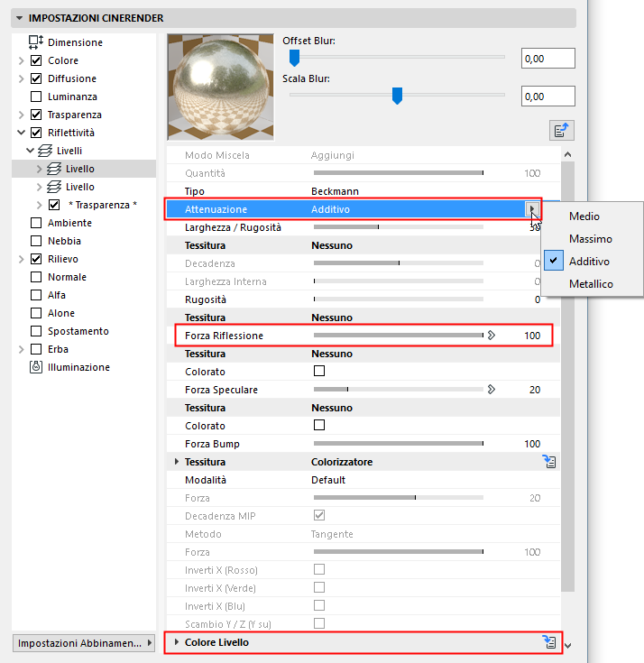This screenshot has height=663, width=644.
Task: Enable the Spostamento channel checkbox
Action: (36, 331)
